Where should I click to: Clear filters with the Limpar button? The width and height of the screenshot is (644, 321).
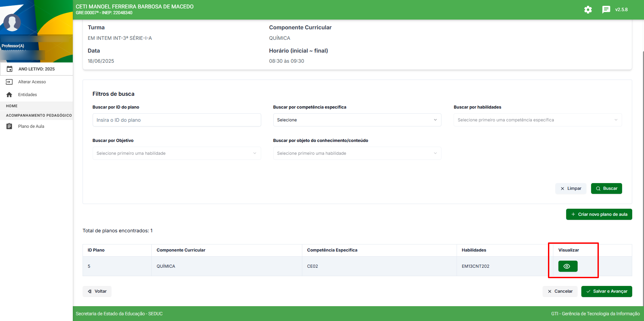[x=571, y=188]
